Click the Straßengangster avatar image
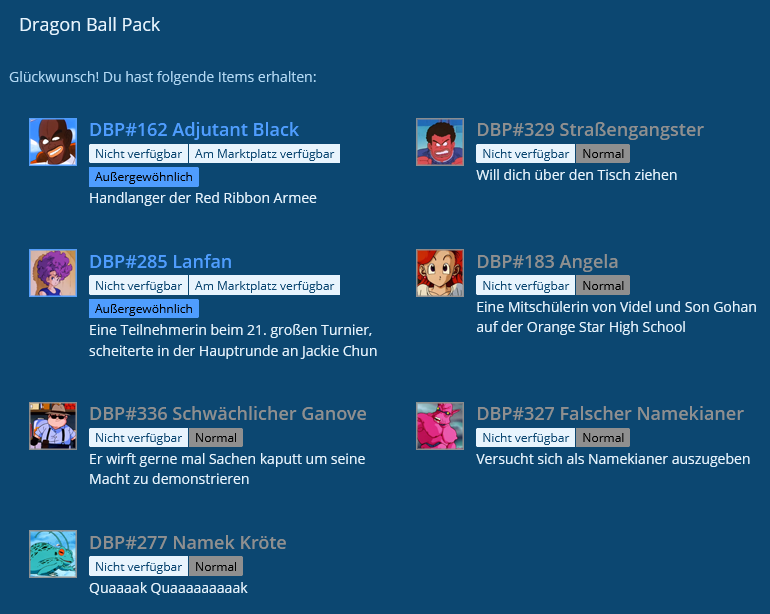Screen dimensions: 770x614 coord(440,142)
